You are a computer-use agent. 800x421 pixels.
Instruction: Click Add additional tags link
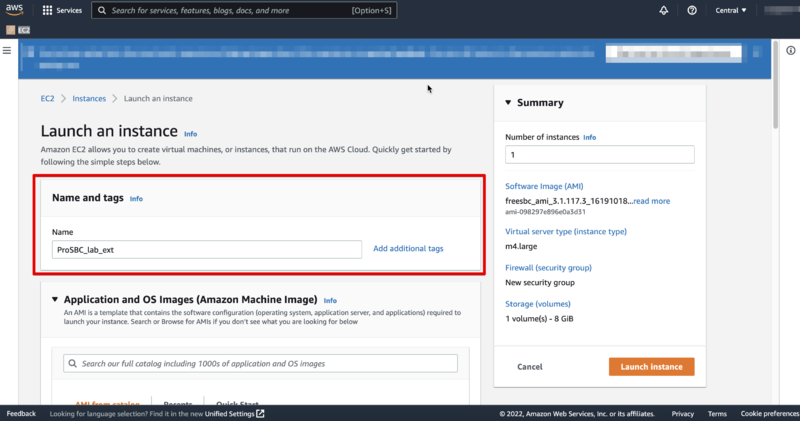(x=408, y=249)
